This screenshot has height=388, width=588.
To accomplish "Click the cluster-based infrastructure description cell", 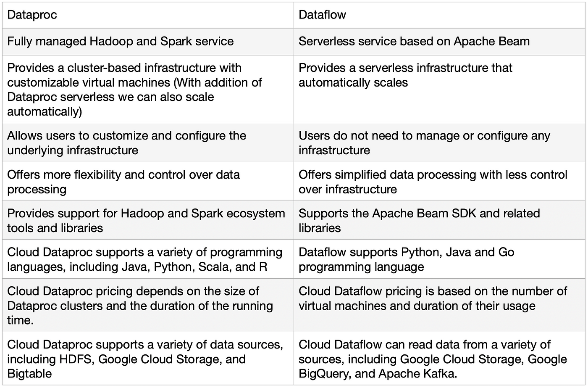I will pos(148,89).
